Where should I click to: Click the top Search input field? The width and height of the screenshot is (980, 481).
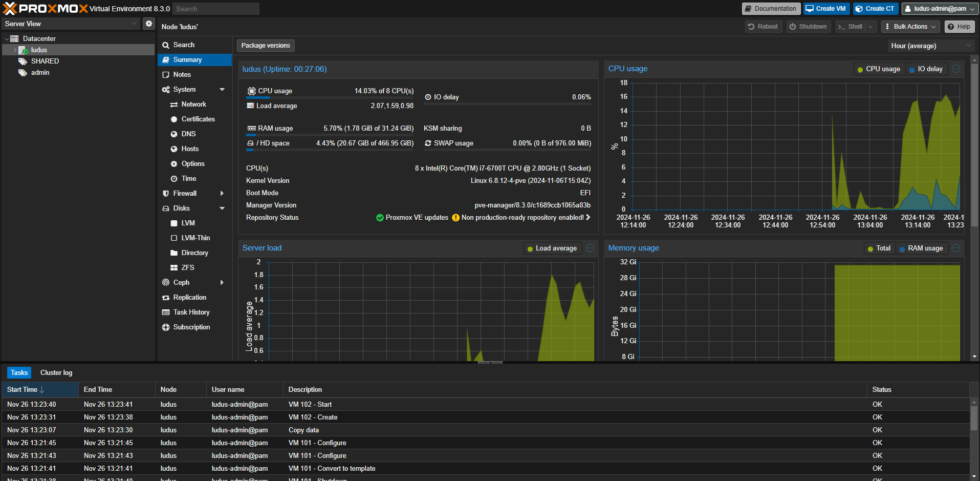pos(215,9)
